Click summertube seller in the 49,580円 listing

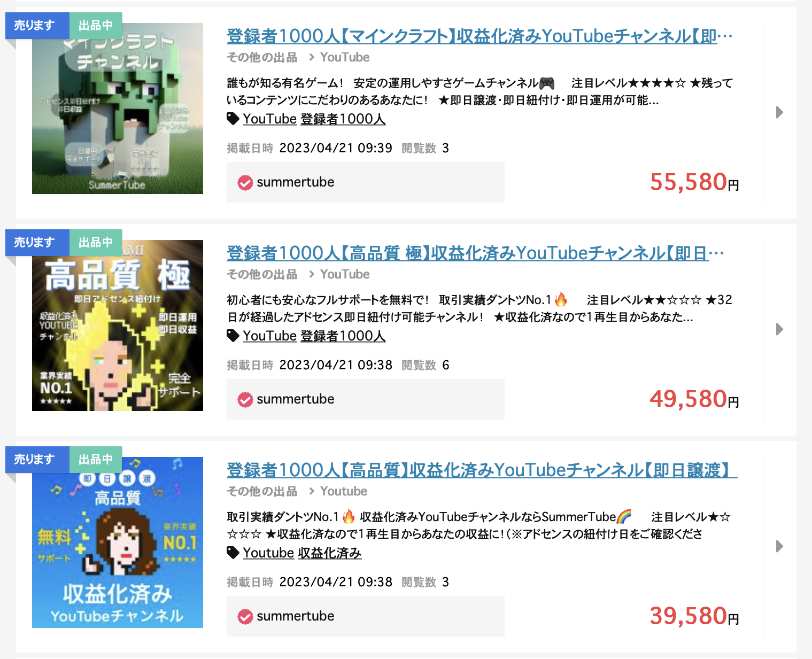296,399
